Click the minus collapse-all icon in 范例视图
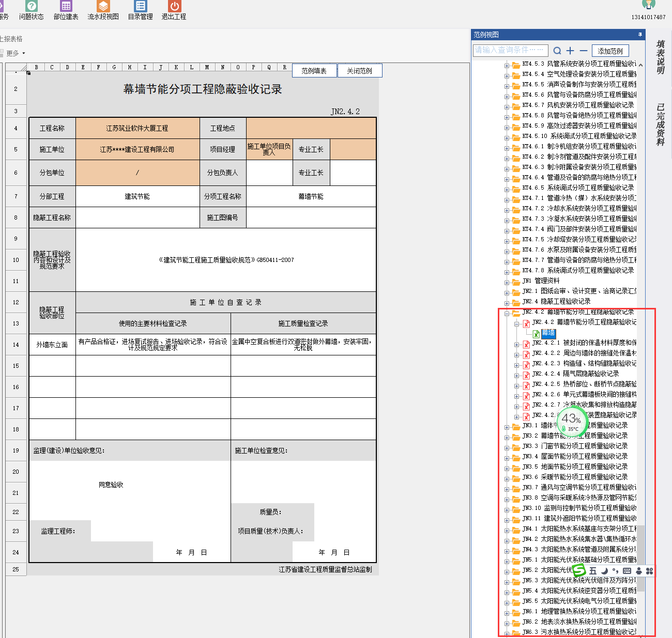This screenshot has width=672, height=638. tap(584, 51)
